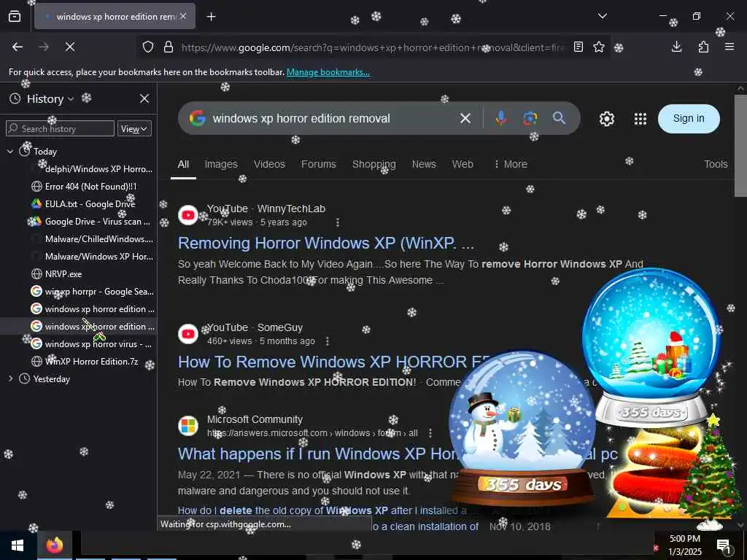
Task: Switch to the Web results tab
Action: [462, 164]
